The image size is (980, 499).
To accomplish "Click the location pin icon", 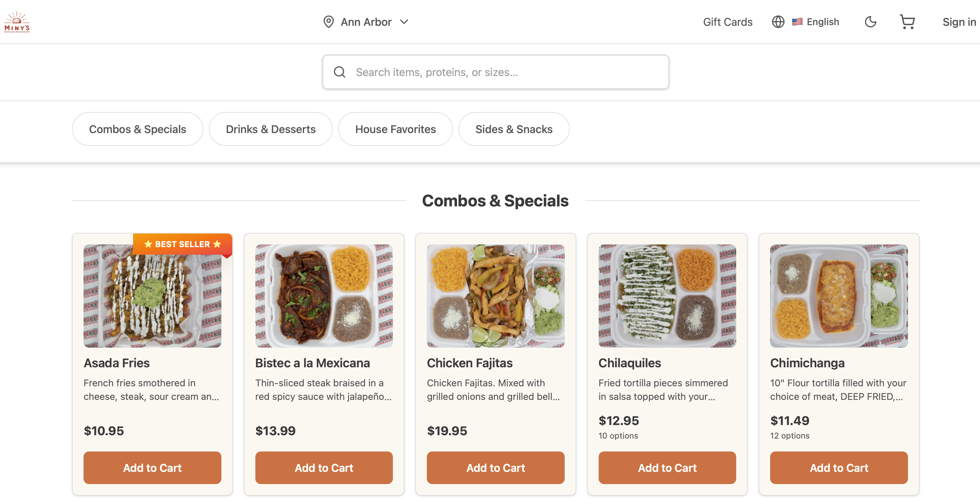I will point(328,22).
